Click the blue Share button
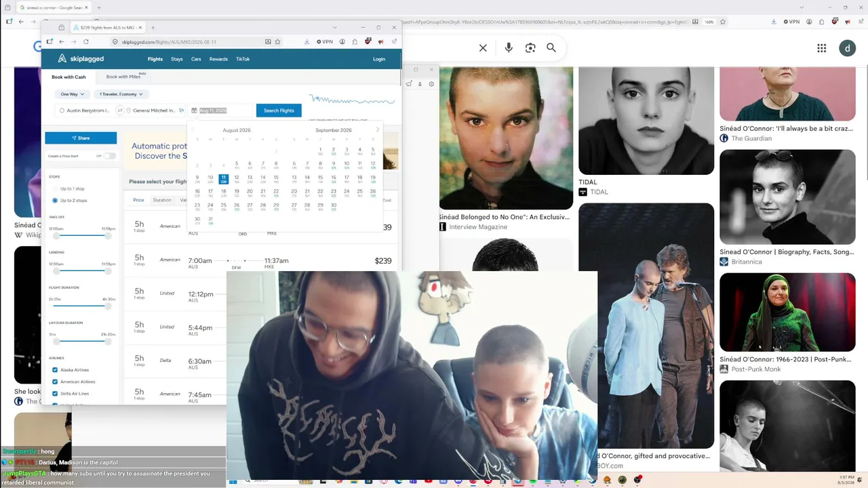 point(81,138)
